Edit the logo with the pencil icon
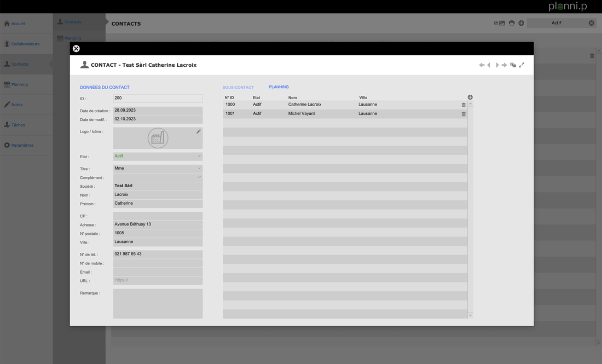The height and width of the screenshot is (364, 602). 199,131
